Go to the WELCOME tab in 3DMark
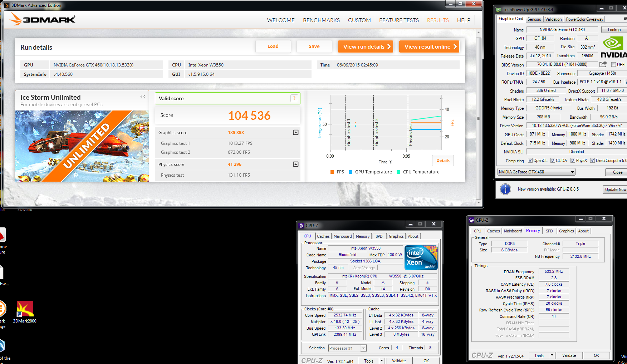Image resolution: width=627 pixels, height=364 pixels. (281, 20)
